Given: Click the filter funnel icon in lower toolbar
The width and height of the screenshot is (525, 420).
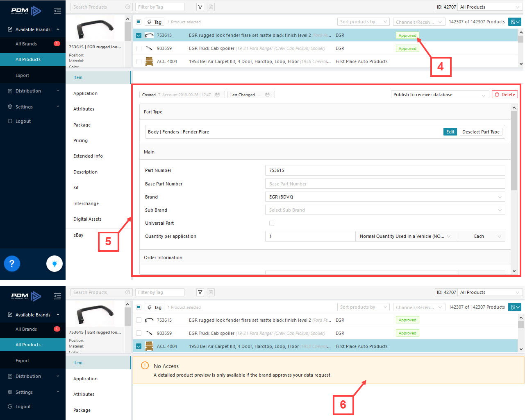Looking at the screenshot, I should point(200,292).
